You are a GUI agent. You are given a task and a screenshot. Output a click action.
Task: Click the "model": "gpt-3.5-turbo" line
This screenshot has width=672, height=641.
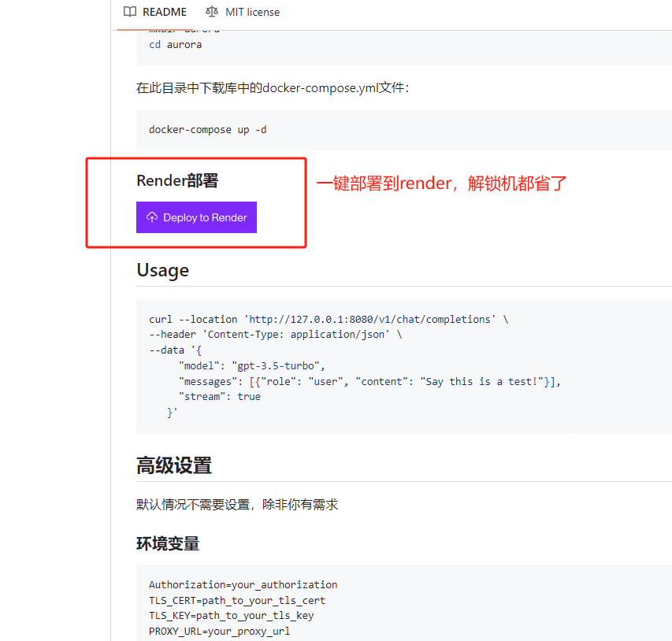click(252, 365)
